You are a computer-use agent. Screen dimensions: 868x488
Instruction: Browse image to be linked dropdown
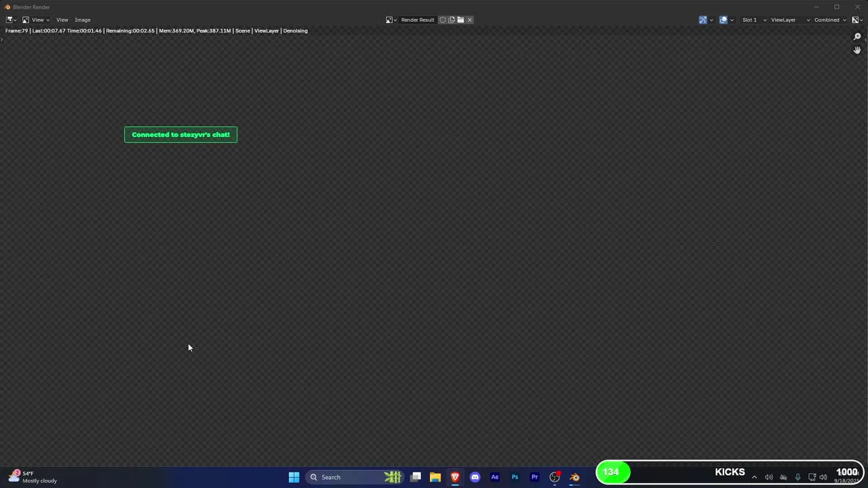pyautogui.click(x=391, y=20)
